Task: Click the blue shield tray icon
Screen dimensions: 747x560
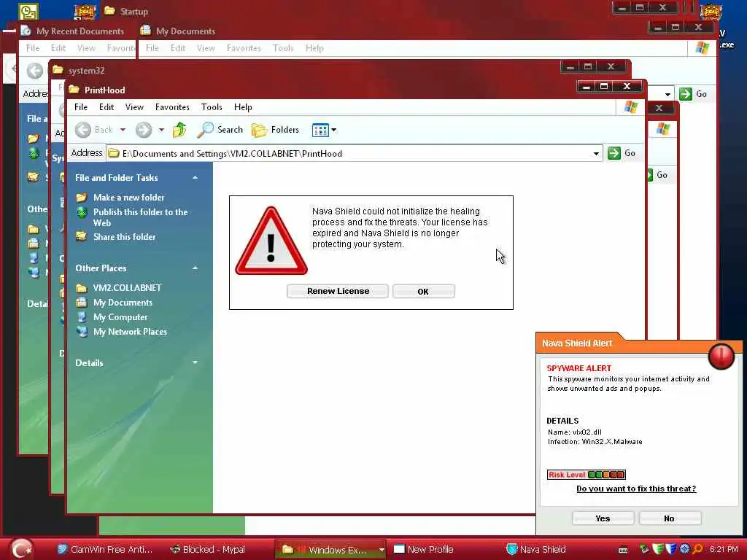Action: point(671,549)
